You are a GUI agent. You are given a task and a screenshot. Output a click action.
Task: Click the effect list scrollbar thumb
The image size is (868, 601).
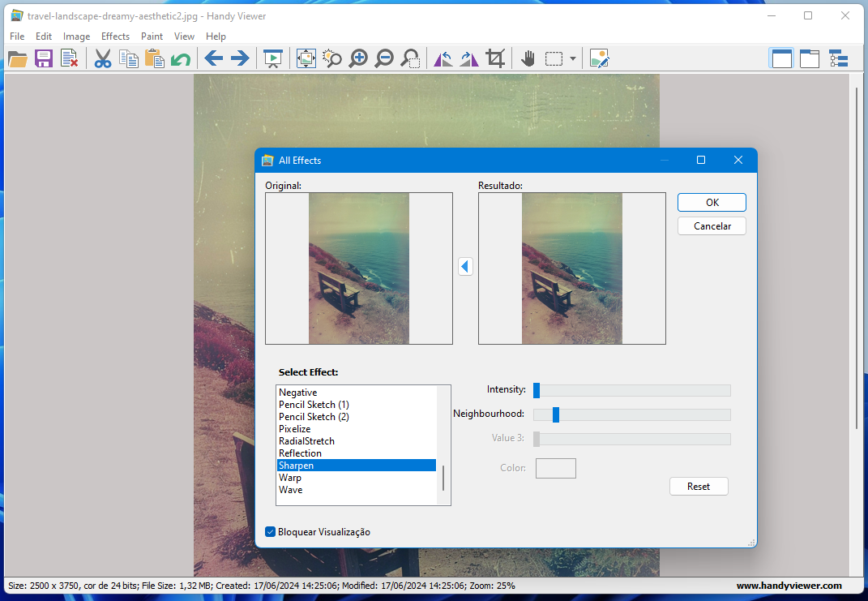pyautogui.click(x=443, y=478)
